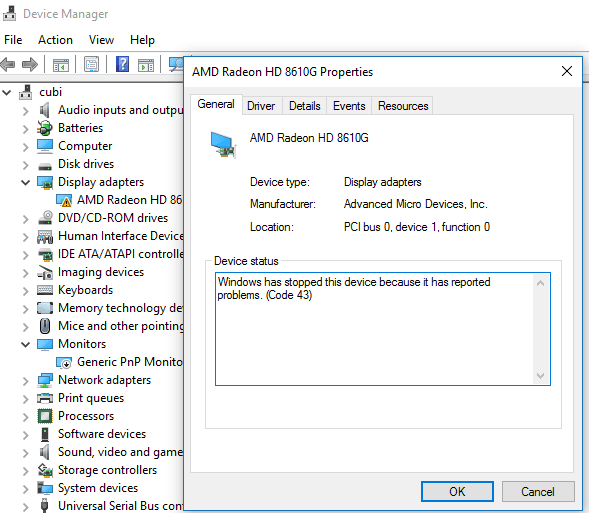Open the Help menu
The height and width of the screenshot is (513, 589).
coord(142,40)
